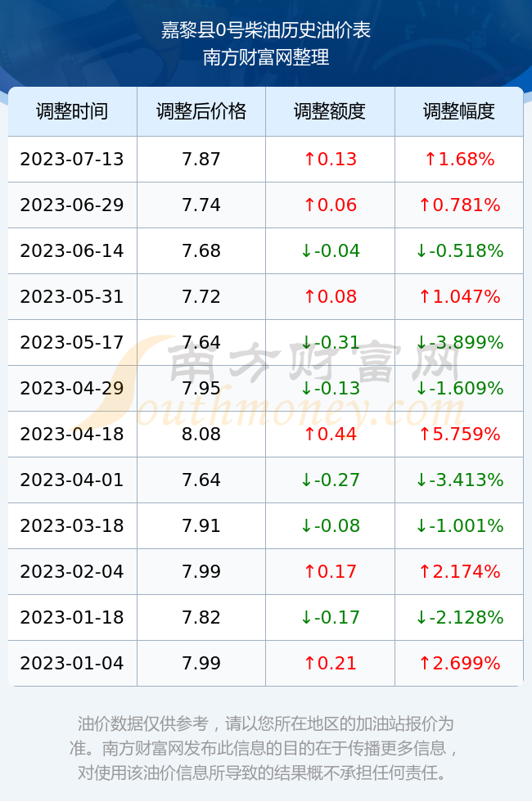Viewport: 532px width, 802px height.
Task: Click the 7.74 price for 2023-06-29
Action: [201, 205]
